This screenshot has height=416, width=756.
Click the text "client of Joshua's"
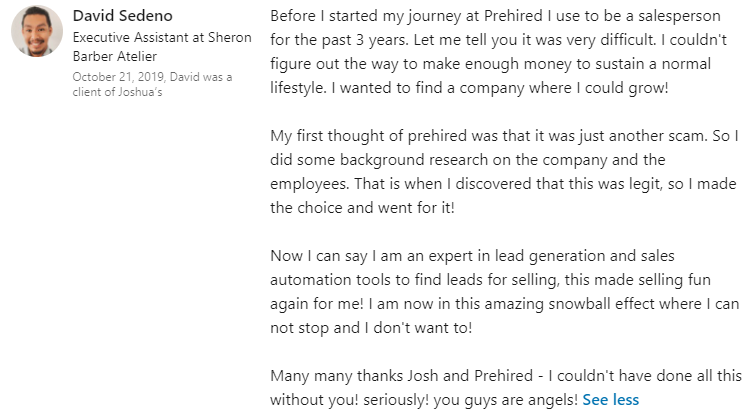(x=119, y=92)
